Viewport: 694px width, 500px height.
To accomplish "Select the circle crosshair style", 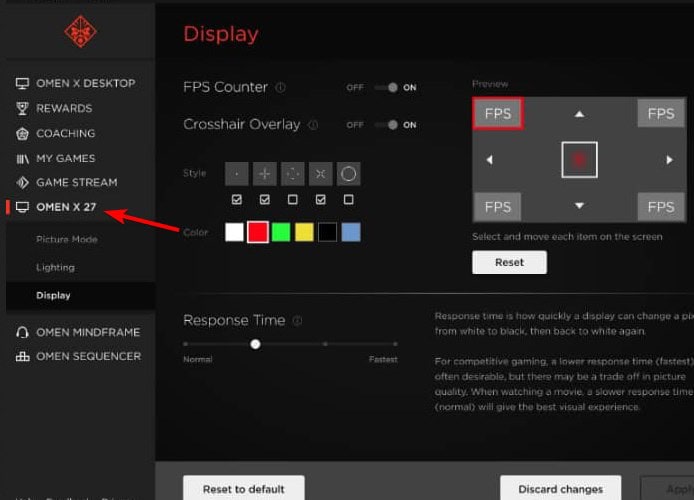I will click(348, 174).
